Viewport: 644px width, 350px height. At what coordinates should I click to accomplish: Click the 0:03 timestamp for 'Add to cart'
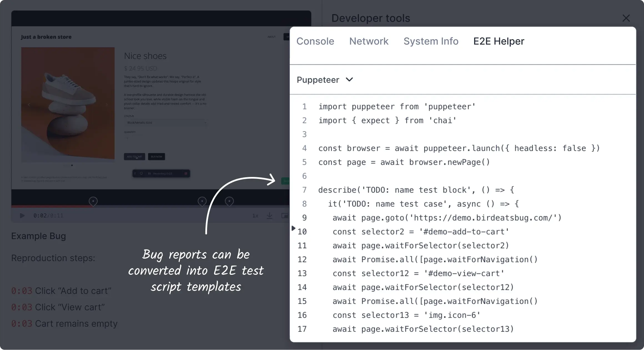pos(22,291)
